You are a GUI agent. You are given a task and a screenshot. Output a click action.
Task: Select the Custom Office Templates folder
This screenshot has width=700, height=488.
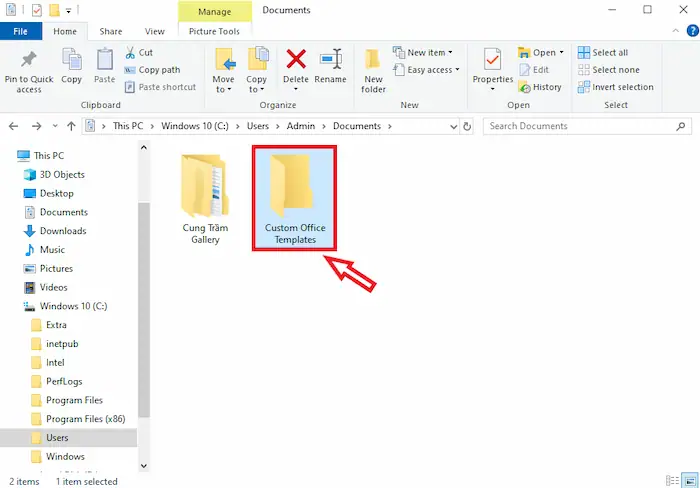pyautogui.click(x=295, y=198)
